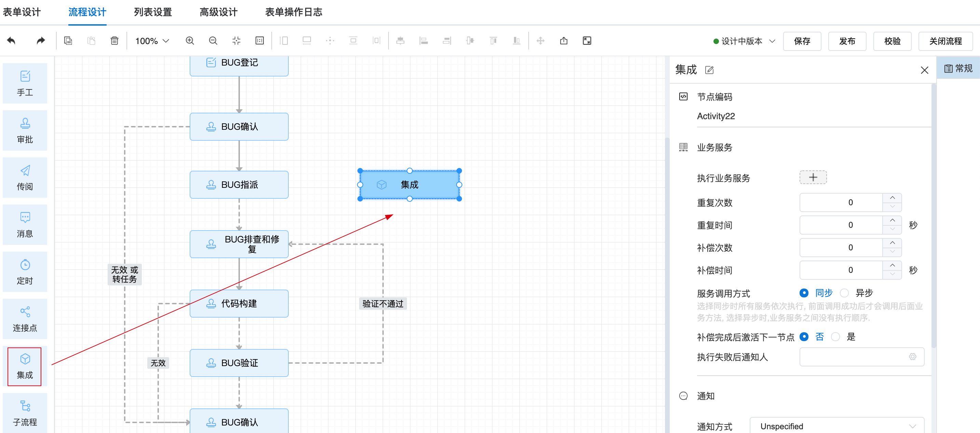Click the 发布 publish button
Viewport: 980px width, 433px height.
pos(847,41)
